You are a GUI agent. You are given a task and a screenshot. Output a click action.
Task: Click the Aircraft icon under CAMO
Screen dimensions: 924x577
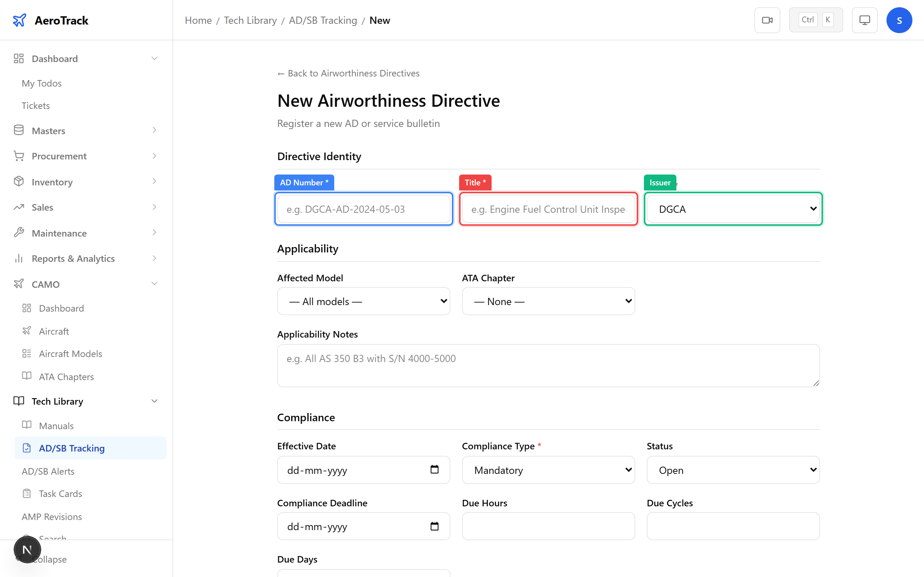tap(27, 331)
